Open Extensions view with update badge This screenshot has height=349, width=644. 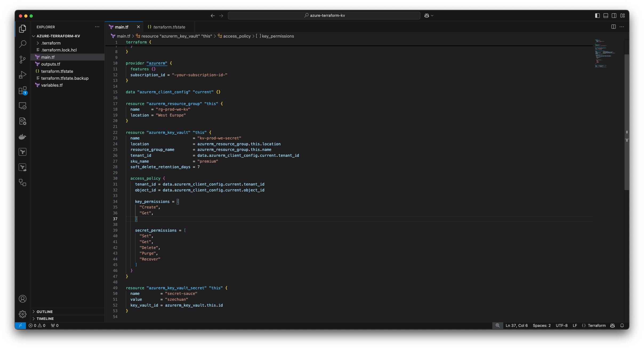(x=23, y=91)
